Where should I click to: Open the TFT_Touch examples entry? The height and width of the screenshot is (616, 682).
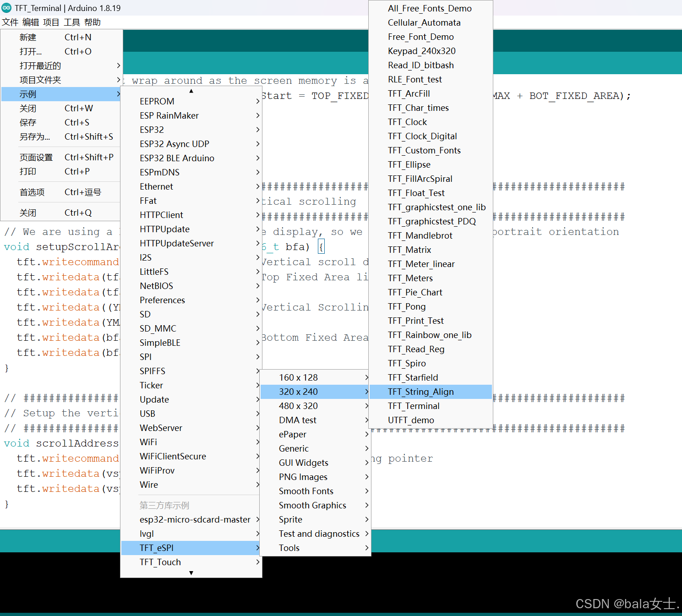coord(191,562)
